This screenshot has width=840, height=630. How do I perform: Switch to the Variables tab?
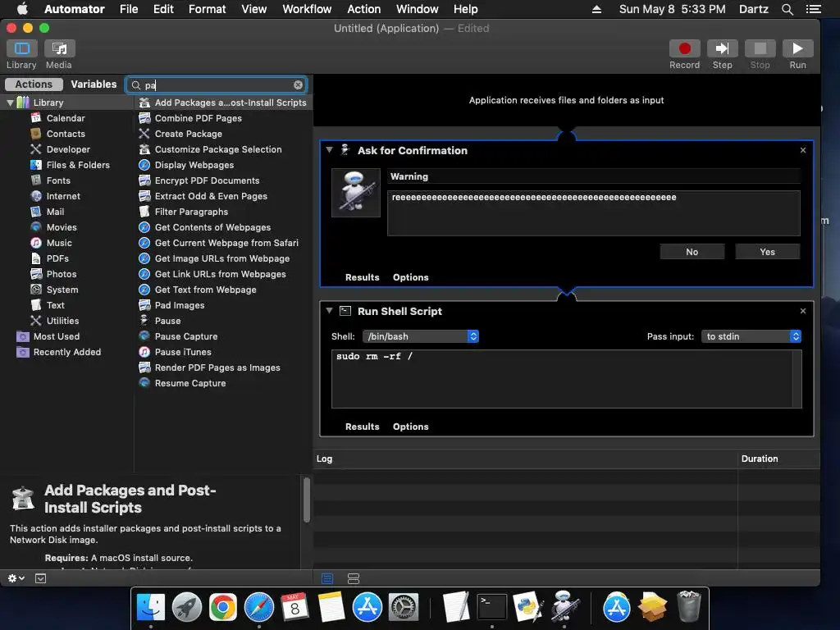(94, 84)
